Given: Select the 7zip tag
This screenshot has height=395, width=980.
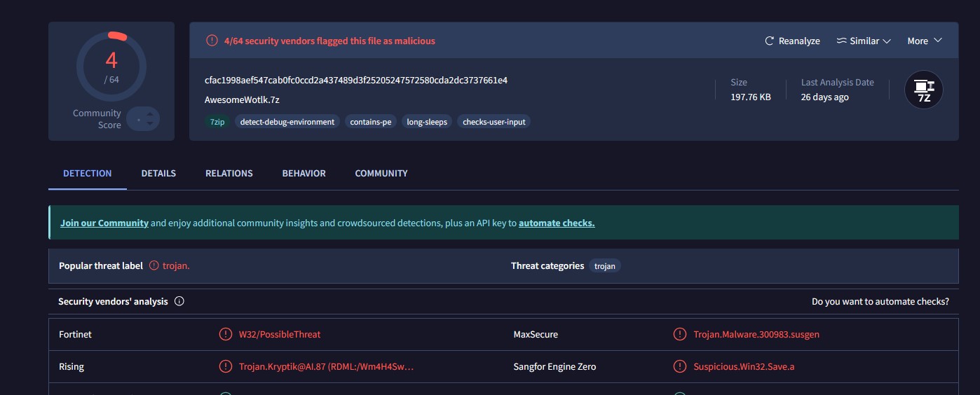Looking at the screenshot, I should click(217, 122).
